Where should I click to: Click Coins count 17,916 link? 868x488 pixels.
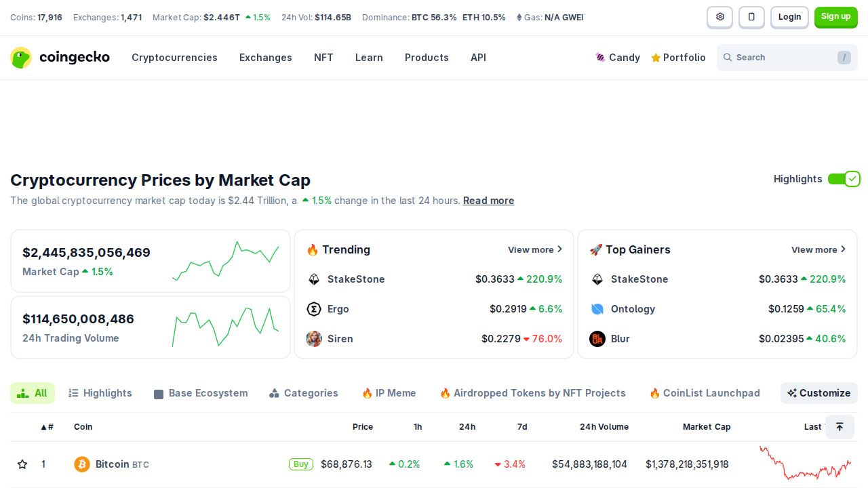point(50,18)
